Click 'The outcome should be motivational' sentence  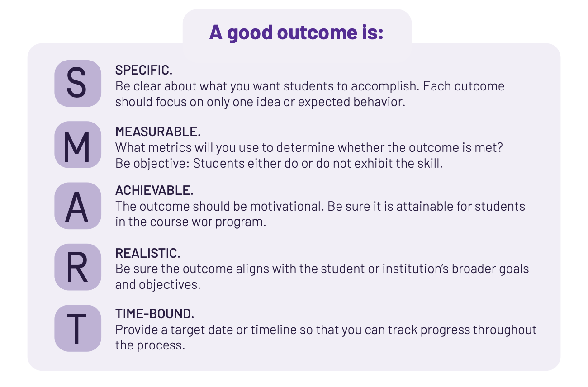point(219,207)
